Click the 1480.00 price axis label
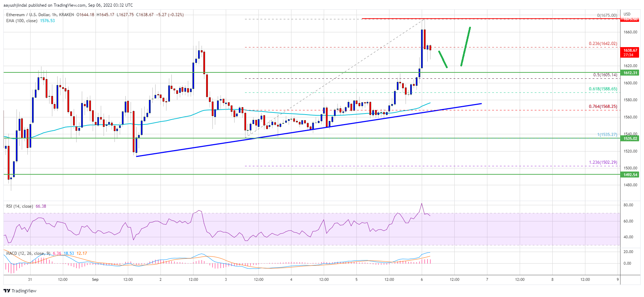 pyautogui.click(x=630, y=185)
